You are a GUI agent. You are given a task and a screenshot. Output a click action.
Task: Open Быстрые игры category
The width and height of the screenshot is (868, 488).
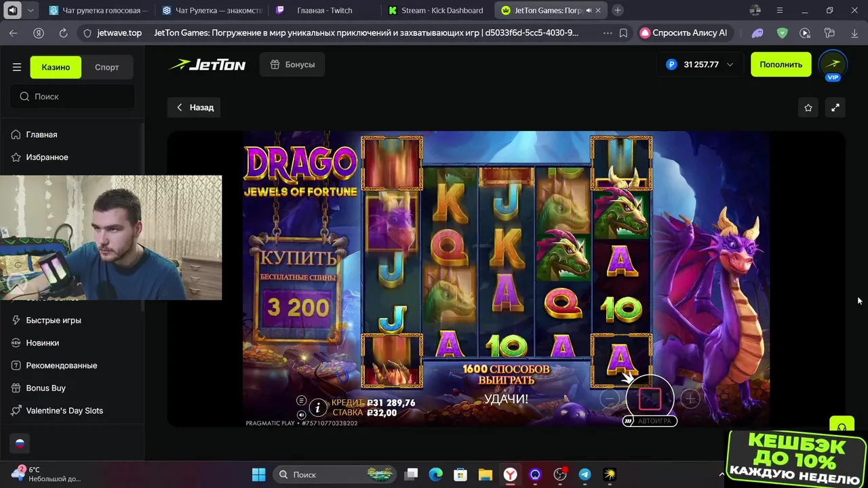pyautogui.click(x=54, y=320)
